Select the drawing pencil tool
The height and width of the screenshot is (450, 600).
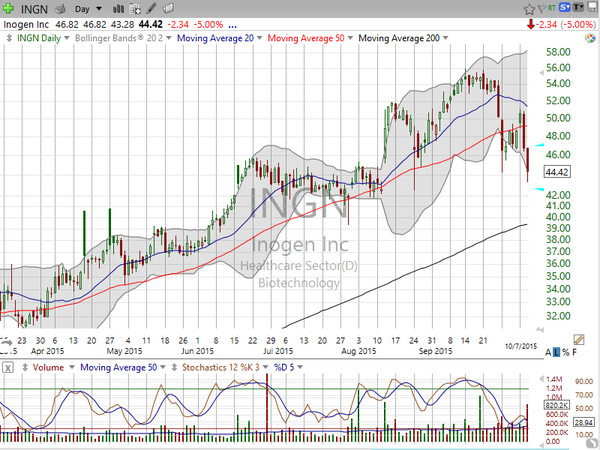tap(152, 8)
